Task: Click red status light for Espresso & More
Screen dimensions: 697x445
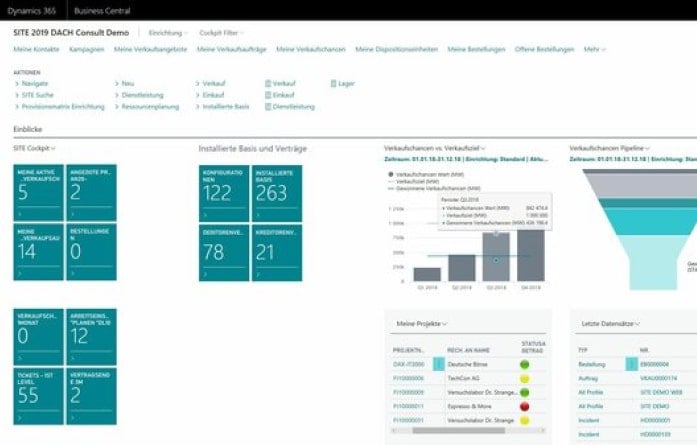Action: (x=525, y=406)
